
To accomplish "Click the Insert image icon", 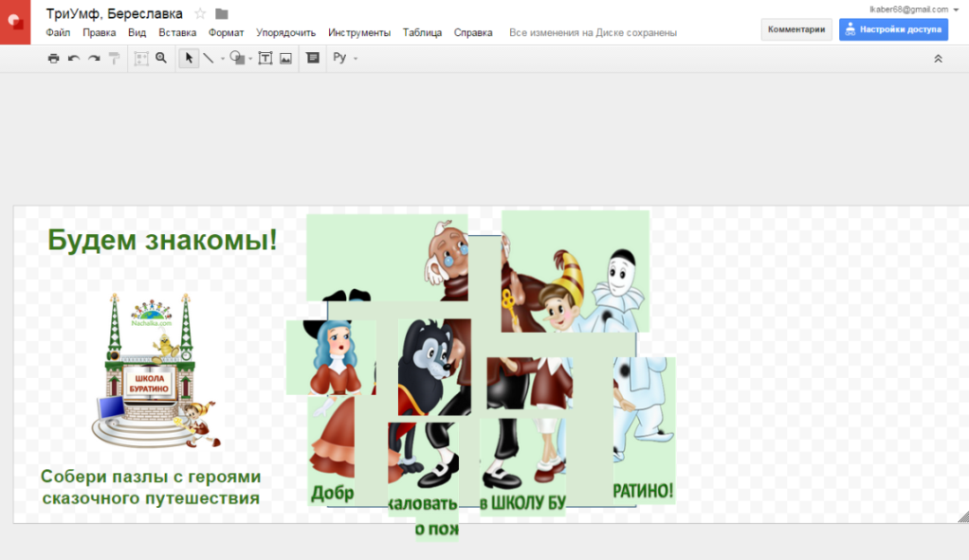I will (285, 59).
